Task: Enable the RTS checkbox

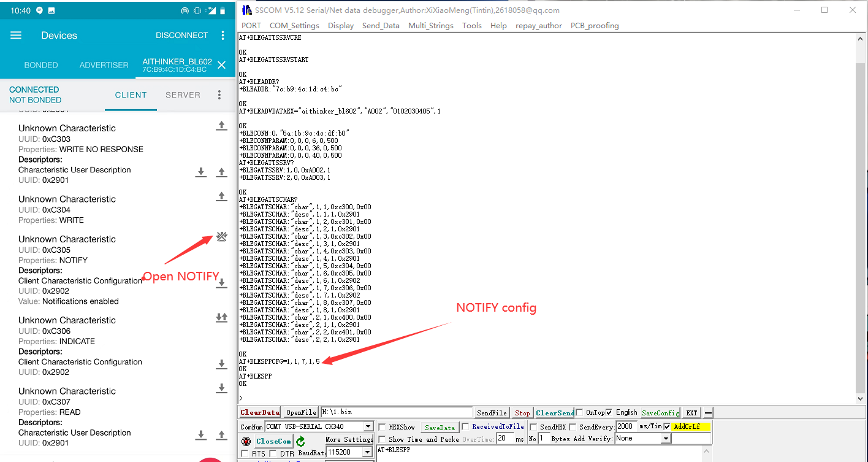Action: pos(245,454)
